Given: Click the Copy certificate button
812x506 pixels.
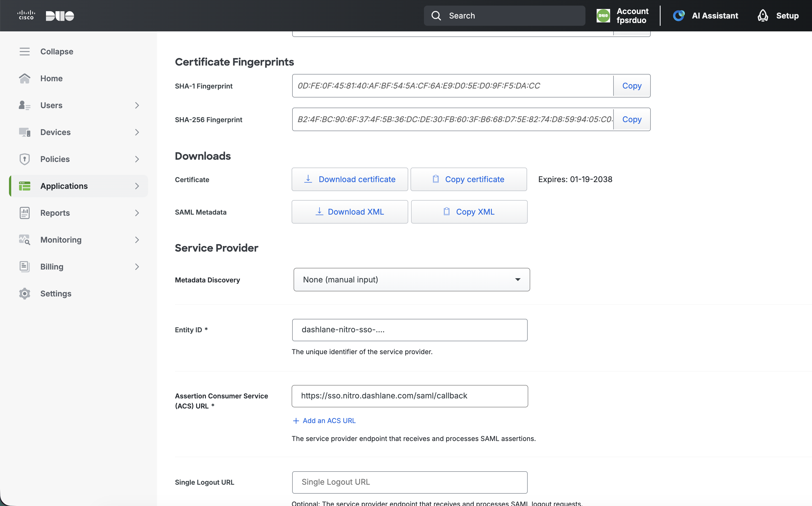Looking at the screenshot, I should 469,179.
